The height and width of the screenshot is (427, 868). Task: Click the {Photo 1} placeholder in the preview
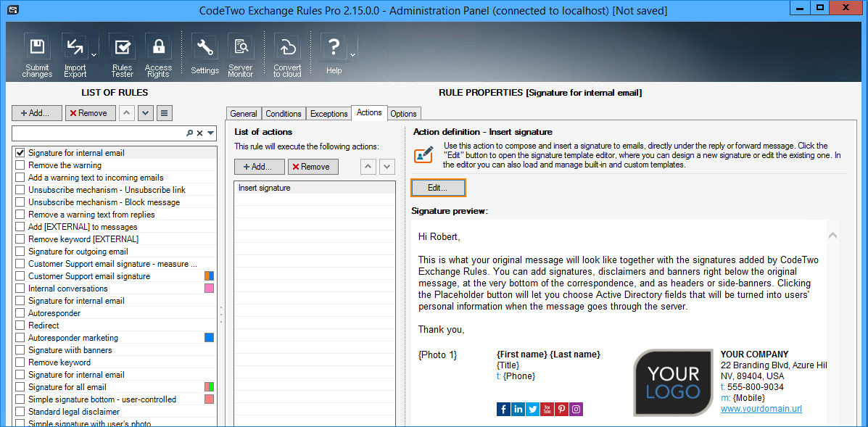438,355
